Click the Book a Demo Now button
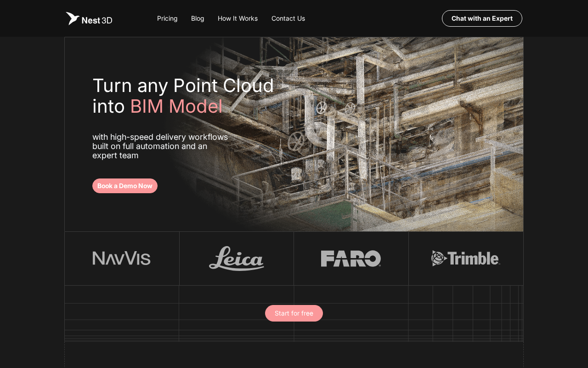 point(125,186)
